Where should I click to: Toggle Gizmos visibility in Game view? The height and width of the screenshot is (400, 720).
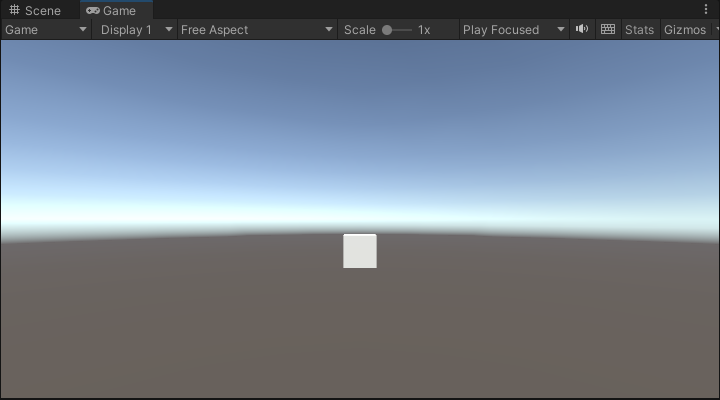[684, 29]
